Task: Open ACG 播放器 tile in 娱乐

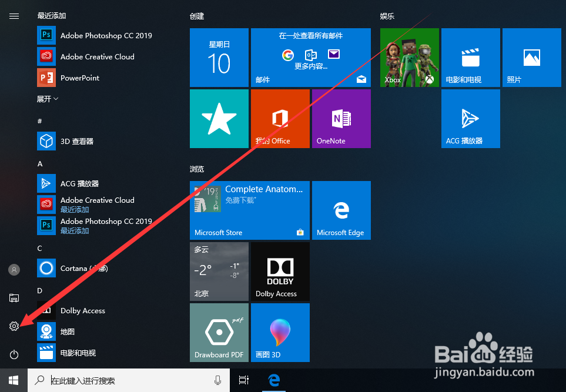Action: pyautogui.click(x=471, y=119)
